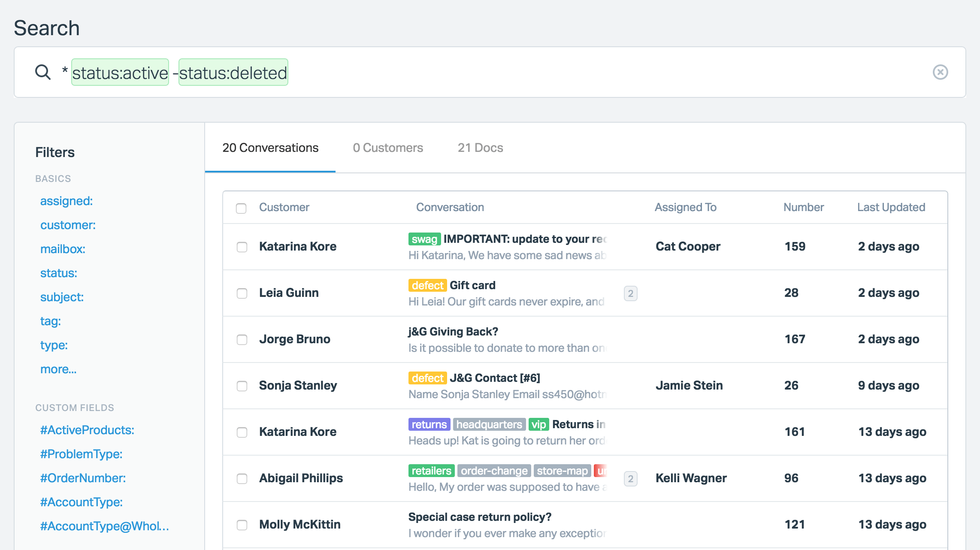Add the #ProblemType: custom field filter

(x=82, y=454)
